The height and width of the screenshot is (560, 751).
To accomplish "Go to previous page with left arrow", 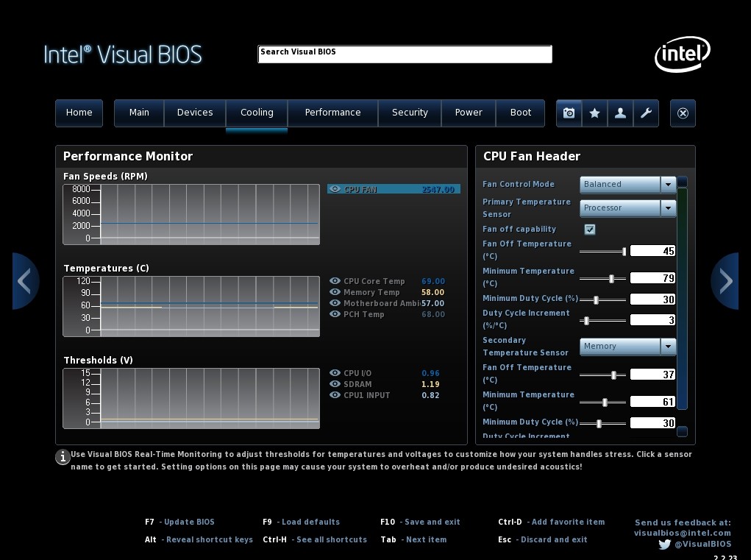I will 24,281.
